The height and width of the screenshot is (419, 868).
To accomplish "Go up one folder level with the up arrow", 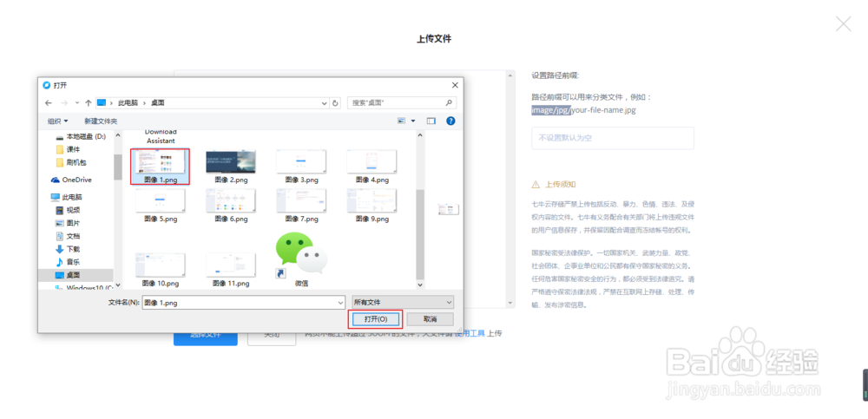I will pyautogui.click(x=88, y=103).
